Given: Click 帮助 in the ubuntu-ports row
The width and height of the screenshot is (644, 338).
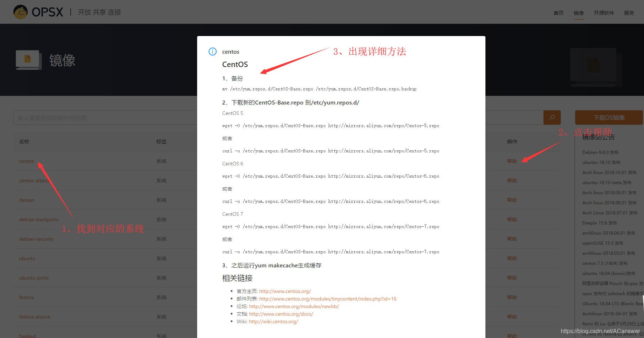Looking at the screenshot, I should [512, 278].
